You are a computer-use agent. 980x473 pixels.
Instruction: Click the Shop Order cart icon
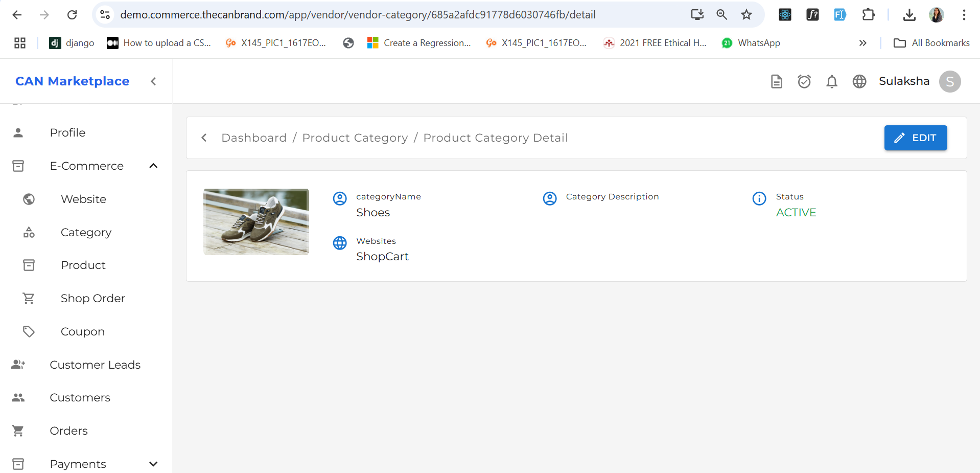point(29,298)
